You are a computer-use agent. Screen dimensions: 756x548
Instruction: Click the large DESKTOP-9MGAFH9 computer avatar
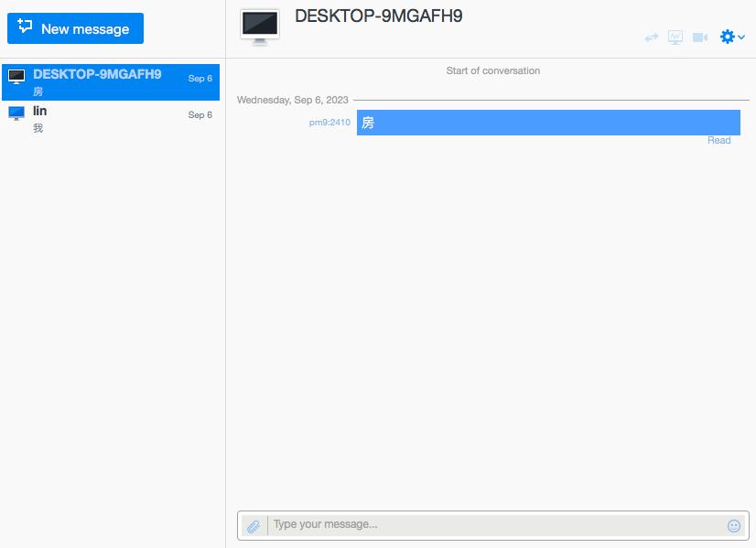(260, 26)
